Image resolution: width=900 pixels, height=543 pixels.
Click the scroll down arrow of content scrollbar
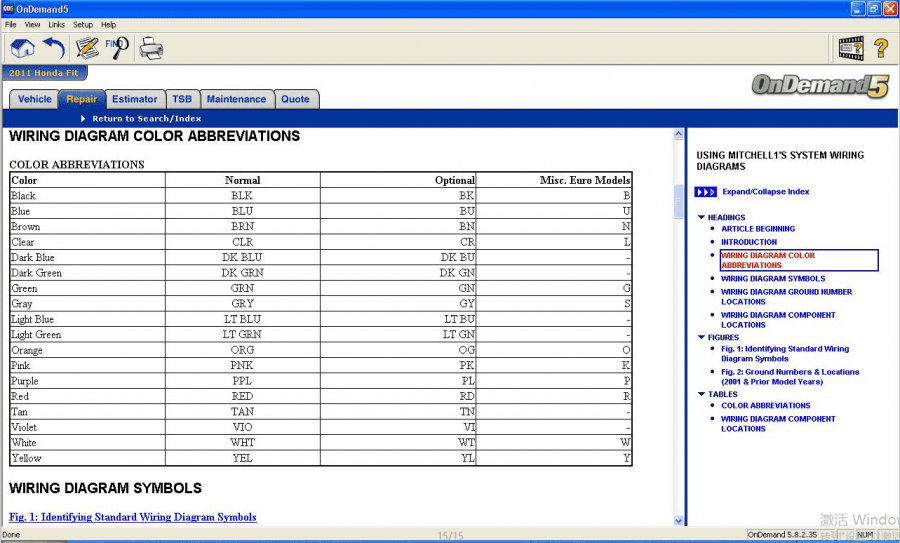tap(679, 520)
